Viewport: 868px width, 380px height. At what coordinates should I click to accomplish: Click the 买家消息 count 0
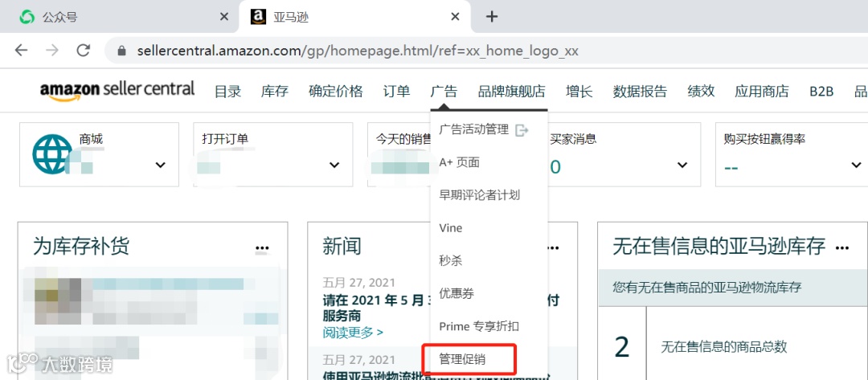tap(555, 166)
